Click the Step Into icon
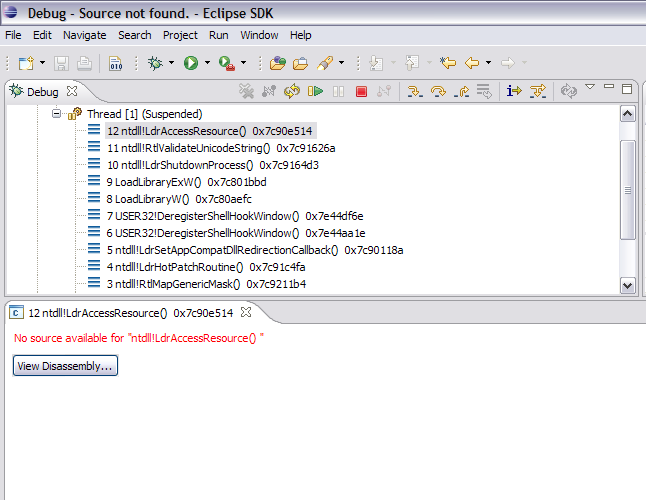The width and height of the screenshot is (646, 500). click(415, 91)
